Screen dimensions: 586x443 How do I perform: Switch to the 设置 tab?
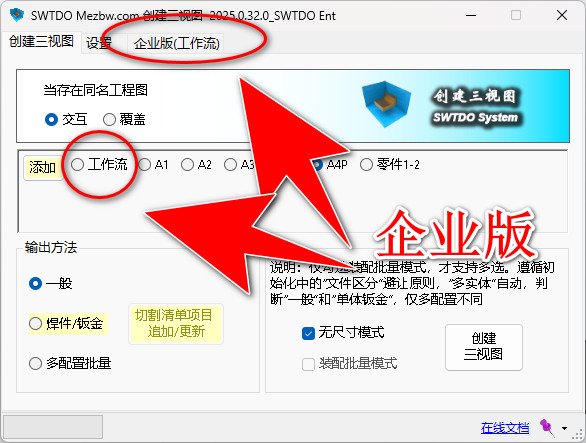[x=99, y=43]
